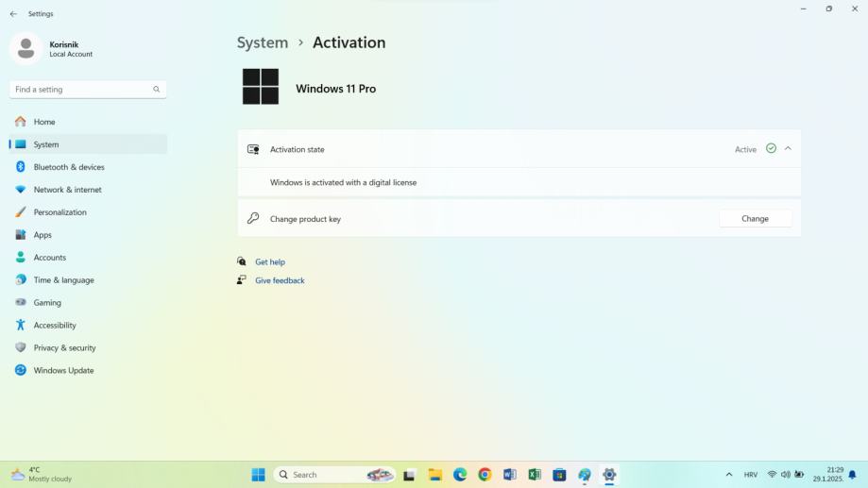868x488 pixels.
Task: Click the Korisnik account name
Action: [x=63, y=44]
